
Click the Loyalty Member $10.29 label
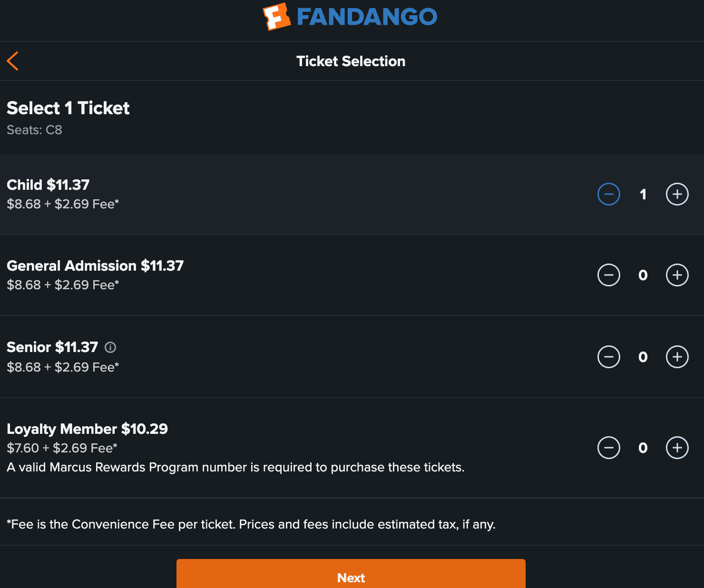[x=87, y=429]
